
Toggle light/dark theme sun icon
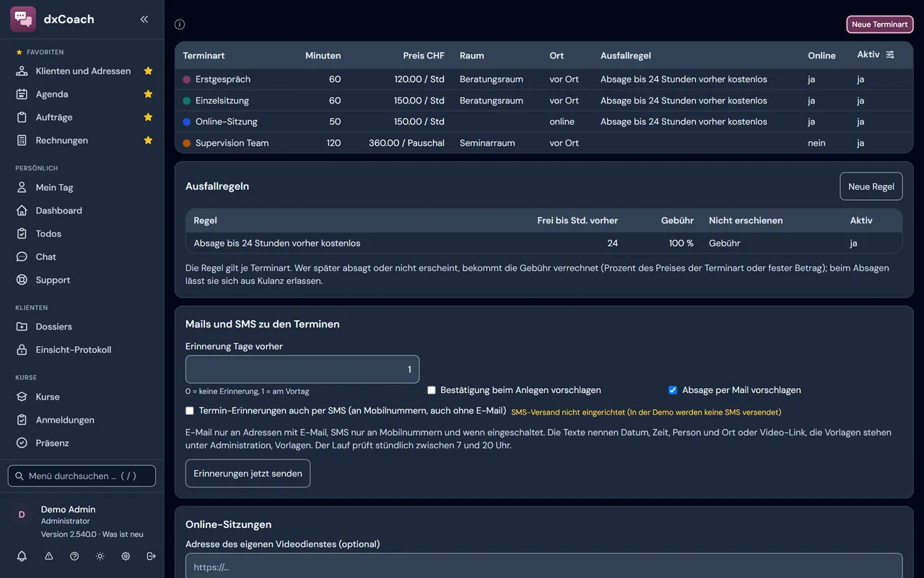100,556
